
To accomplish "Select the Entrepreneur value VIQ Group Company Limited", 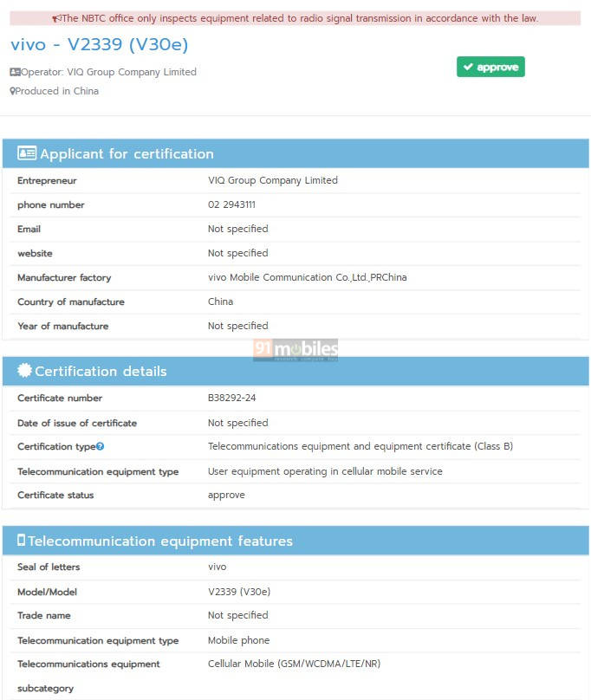I will [x=272, y=180].
